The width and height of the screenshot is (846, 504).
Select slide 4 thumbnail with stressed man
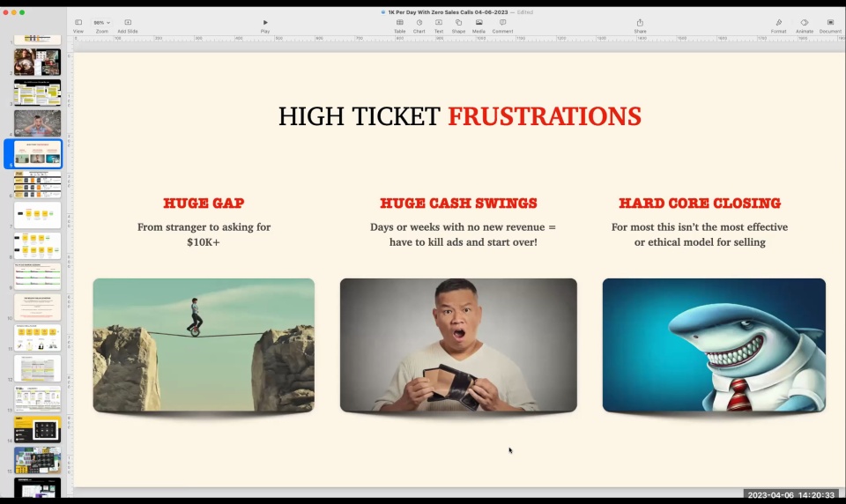(37, 123)
